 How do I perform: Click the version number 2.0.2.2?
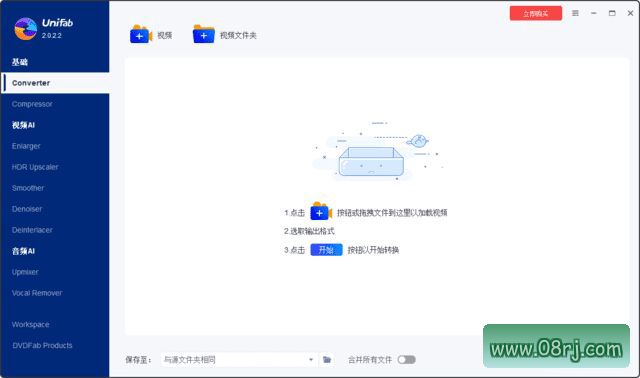(51, 36)
